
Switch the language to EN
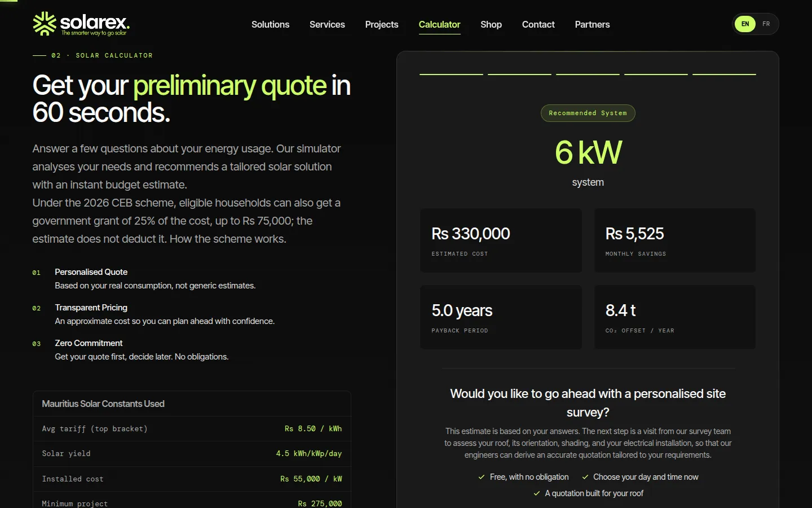[x=745, y=24]
